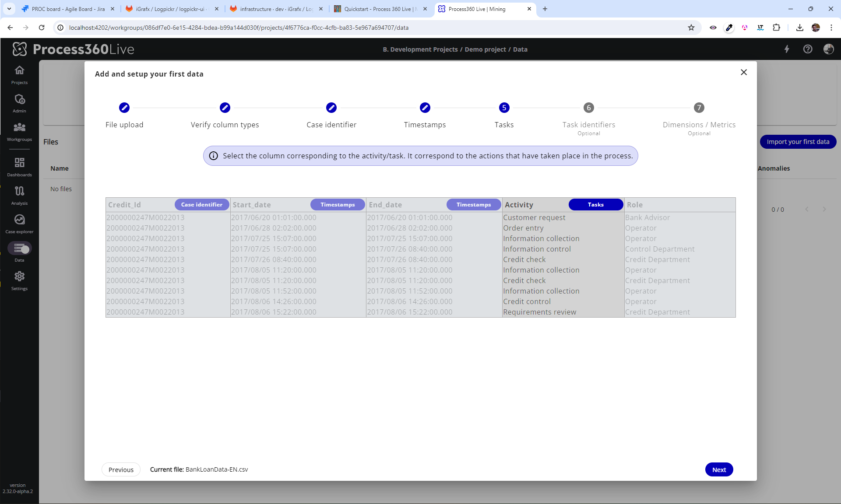Open Case explorer in the sidebar
This screenshot has height=504, width=841.
(19, 224)
